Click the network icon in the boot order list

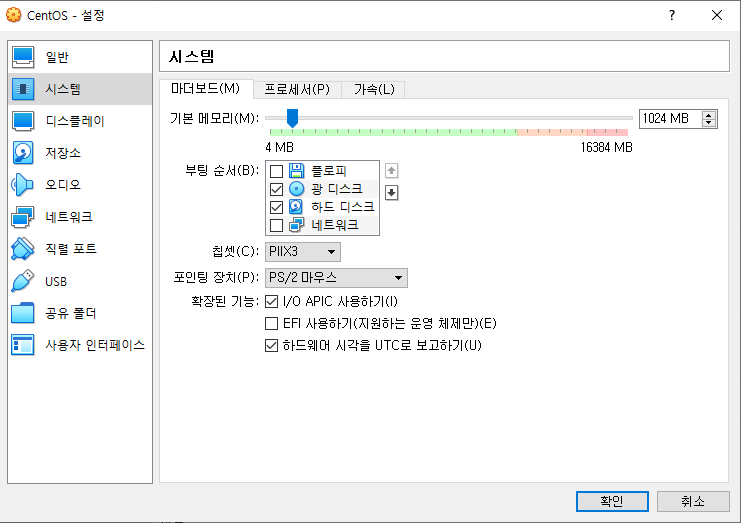(296, 225)
